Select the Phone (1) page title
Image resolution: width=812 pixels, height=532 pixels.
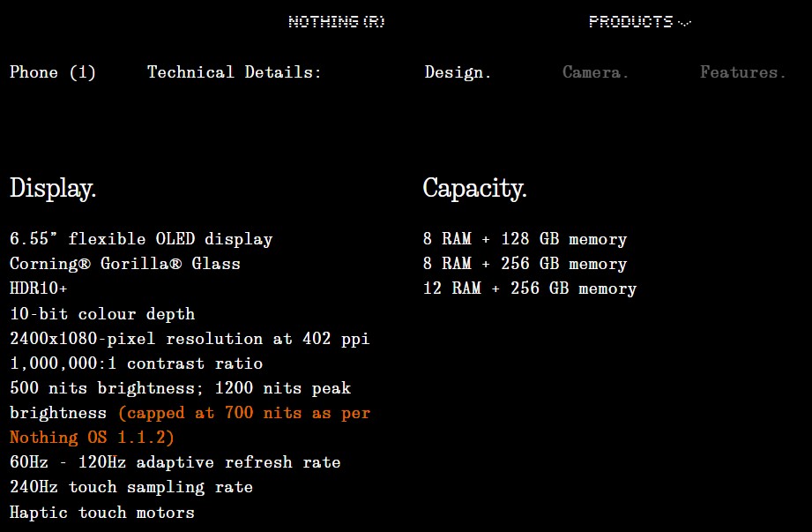(53, 72)
